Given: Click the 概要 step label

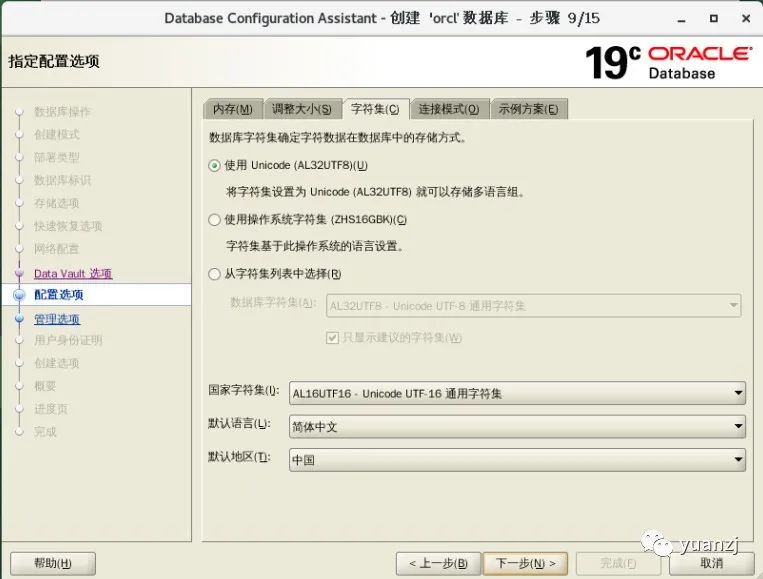Looking at the screenshot, I should point(45,386).
